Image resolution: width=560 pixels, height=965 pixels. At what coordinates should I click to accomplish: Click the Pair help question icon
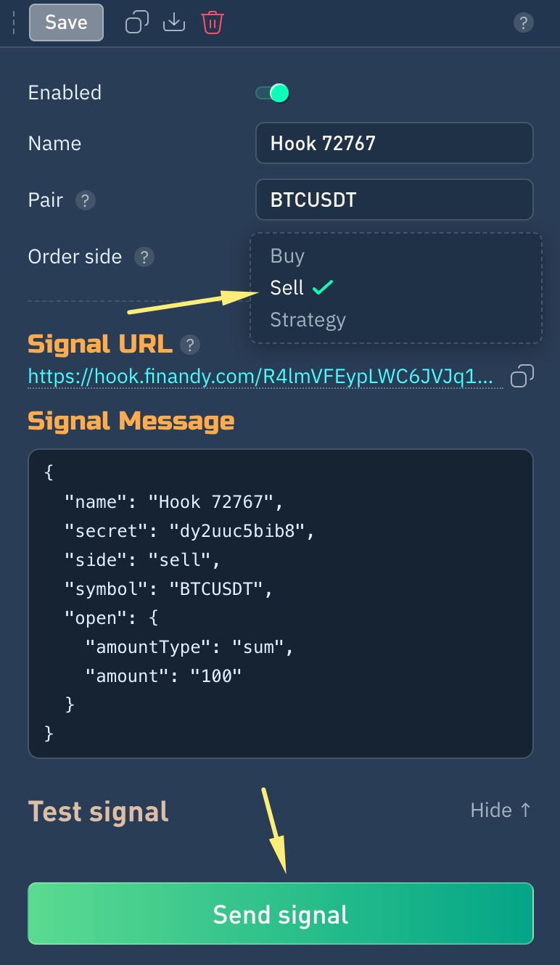click(86, 200)
